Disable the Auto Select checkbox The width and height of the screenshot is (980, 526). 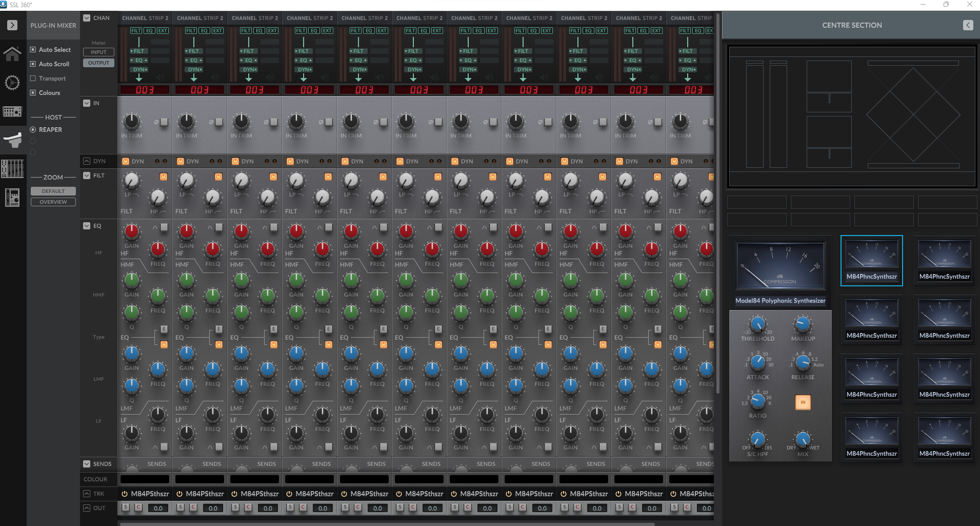click(x=33, y=50)
